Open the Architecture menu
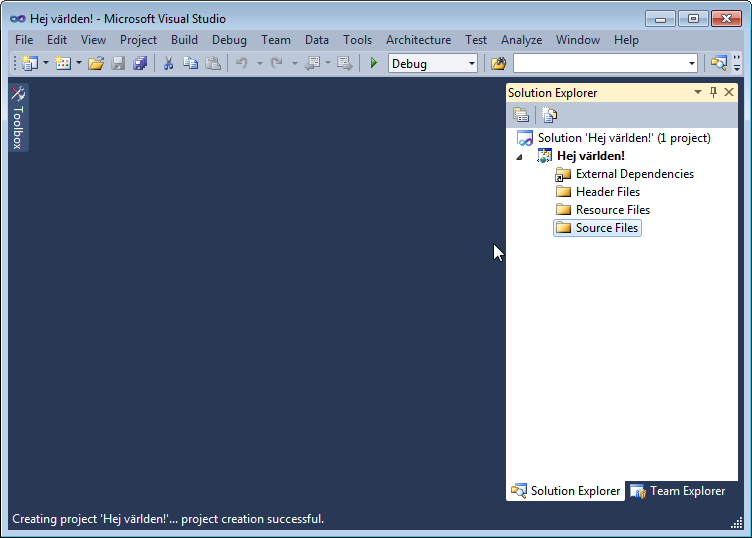This screenshot has width=752, height=538. click(x=418, y=40)
